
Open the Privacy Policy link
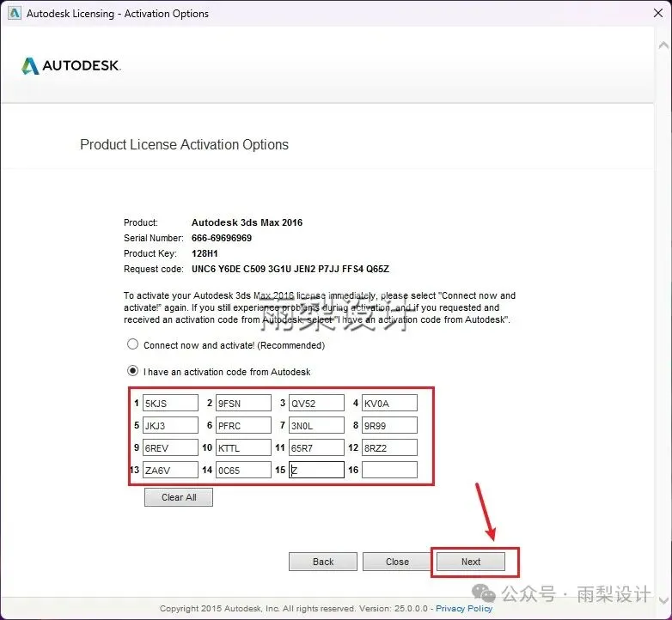pos(464,609)
